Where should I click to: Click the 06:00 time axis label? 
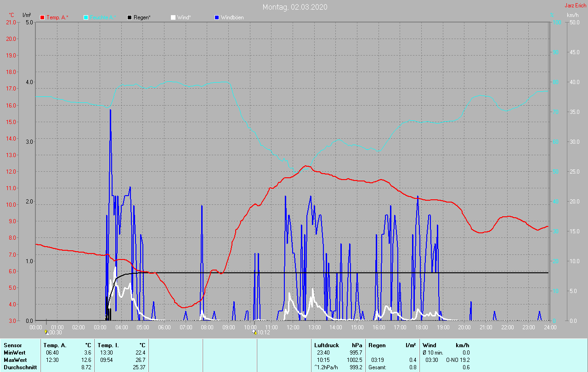point(164,327)
